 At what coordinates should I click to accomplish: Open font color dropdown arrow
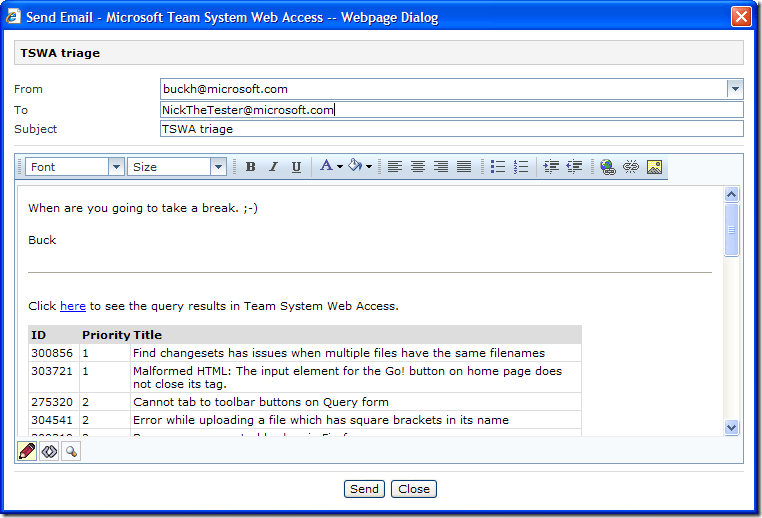pyautogui.click(x=340, y=167)
